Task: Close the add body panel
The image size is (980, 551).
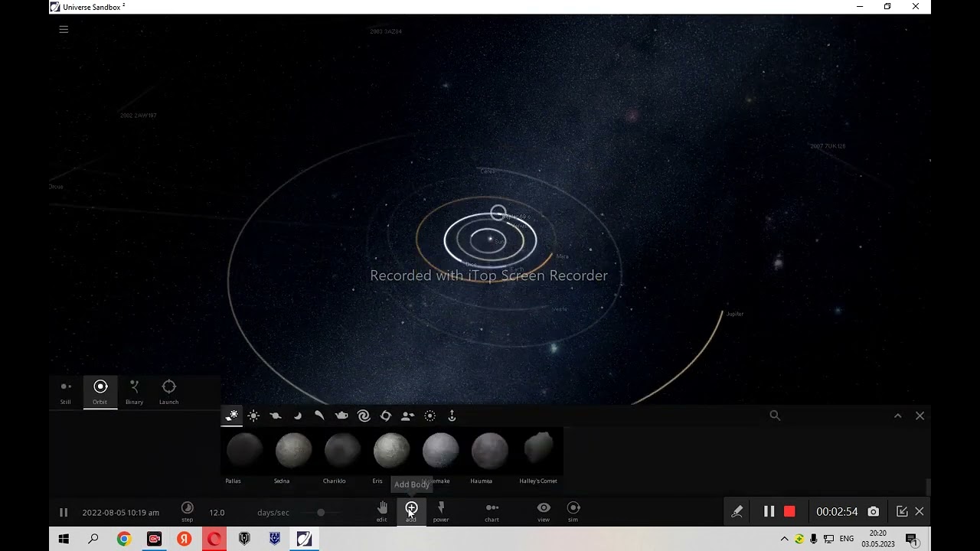Action: click(x=920, y=416)
